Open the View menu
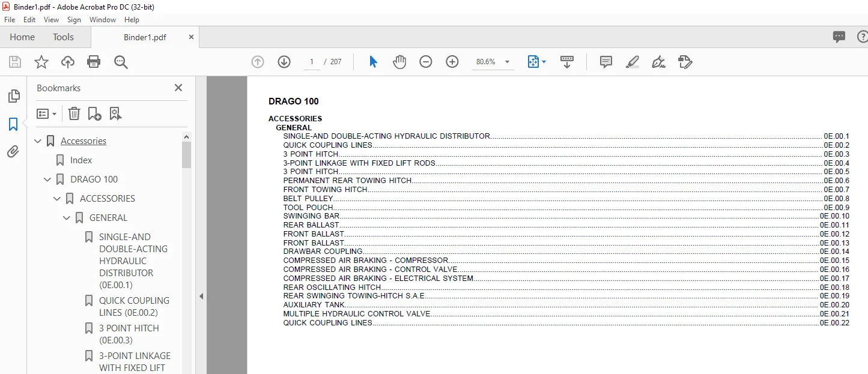868x374 pixels. coord(51,20)
